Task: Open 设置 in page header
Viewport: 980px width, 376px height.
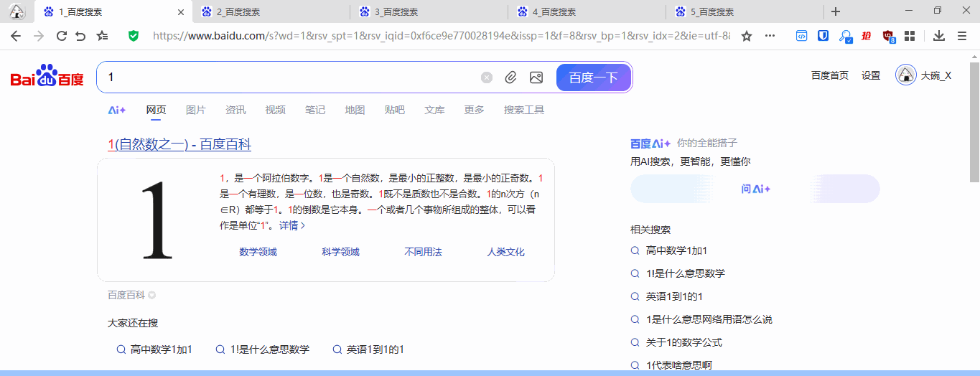Action: coord(871,75)
